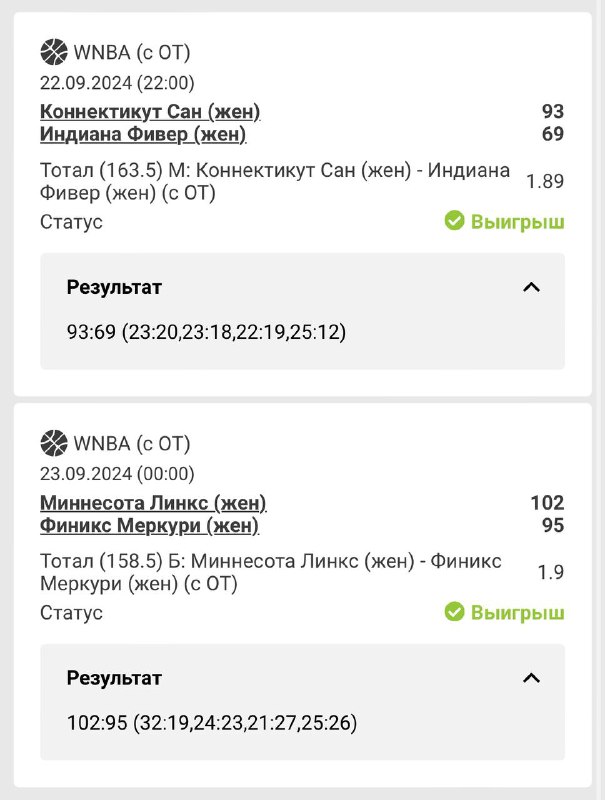Open Финикс Меркури (жен) team link

(149, 525)
